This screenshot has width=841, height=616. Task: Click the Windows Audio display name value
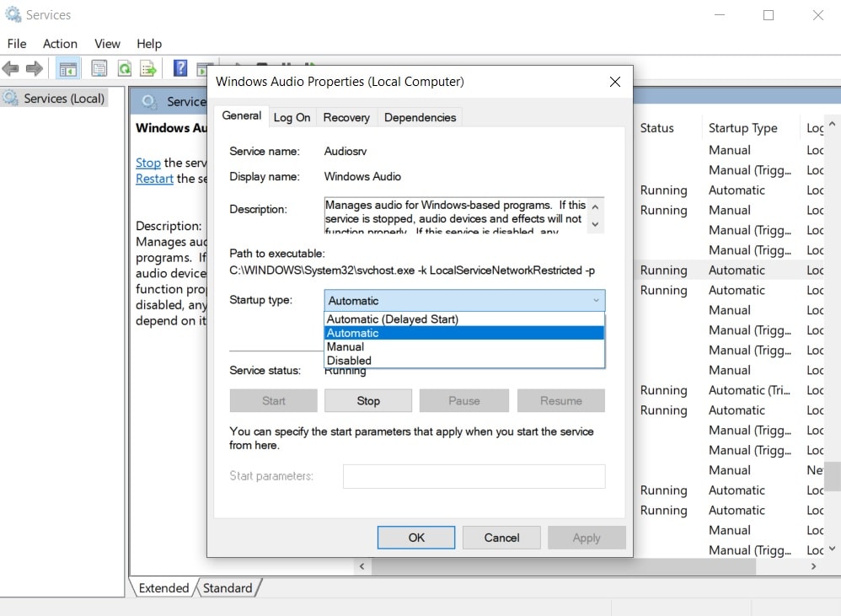(x=362, y=176)
